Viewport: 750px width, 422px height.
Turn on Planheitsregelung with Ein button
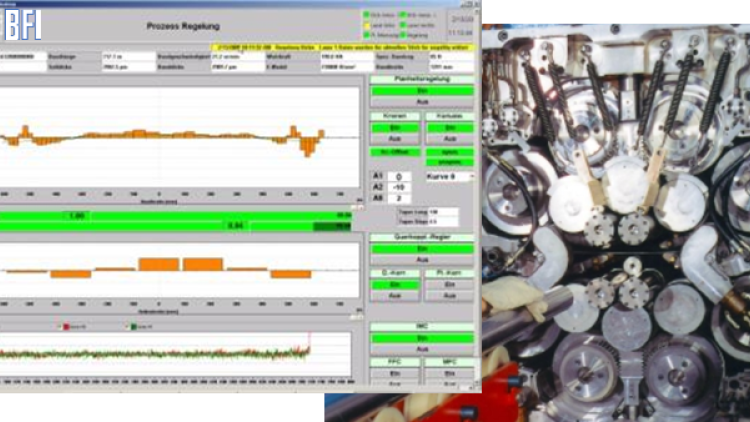[x=421, y=91]
